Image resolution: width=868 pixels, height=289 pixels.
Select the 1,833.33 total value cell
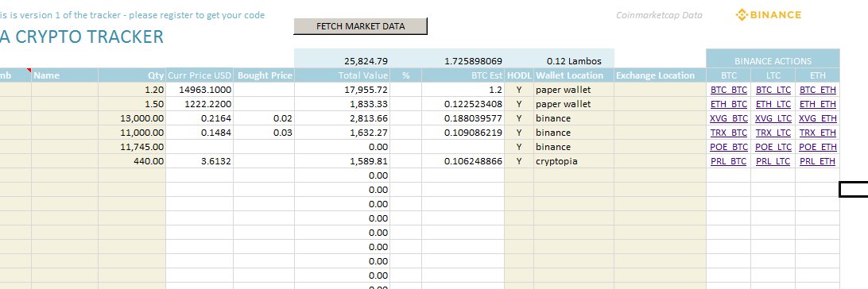[x=342, y=104]
